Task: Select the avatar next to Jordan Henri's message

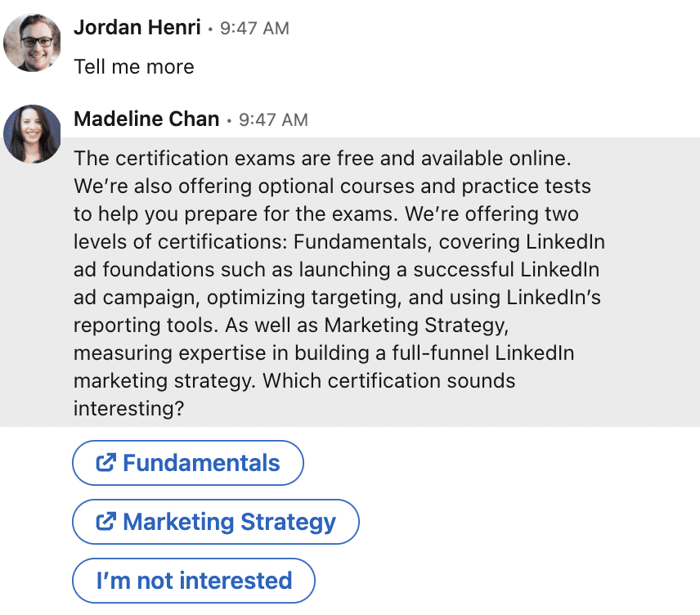Action: point(32,43)
